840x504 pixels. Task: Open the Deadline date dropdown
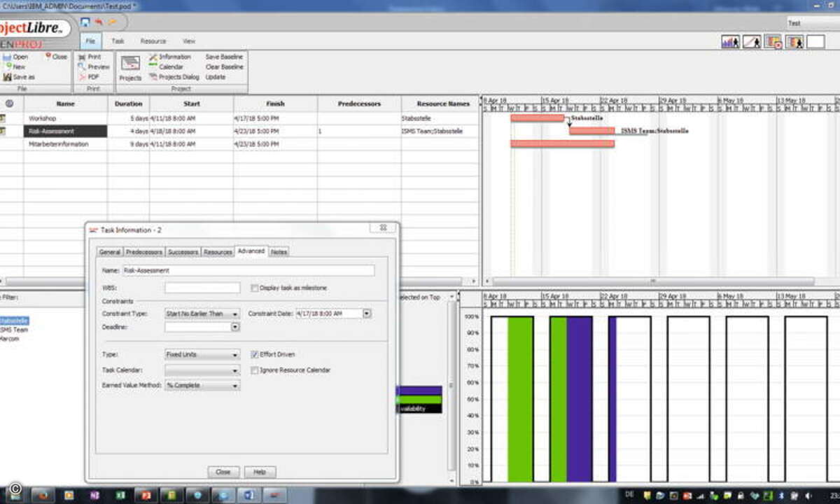[x=235, y=326]
